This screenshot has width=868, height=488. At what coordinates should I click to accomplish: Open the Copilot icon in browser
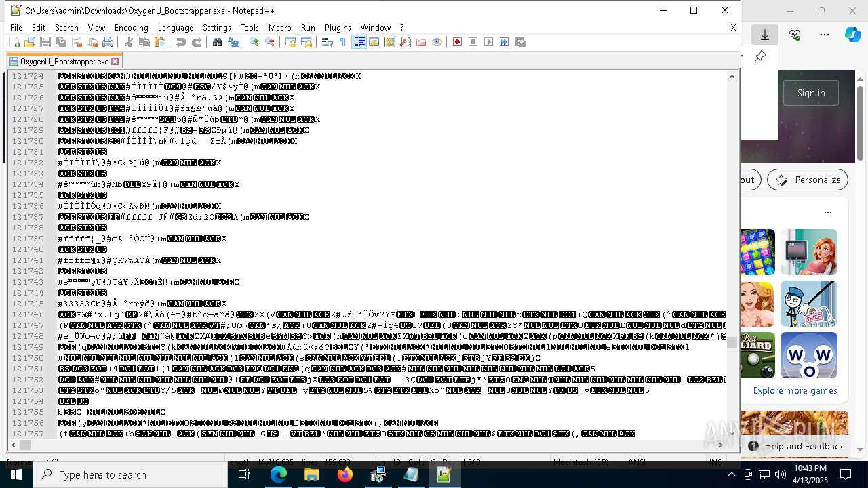point(853,35)
